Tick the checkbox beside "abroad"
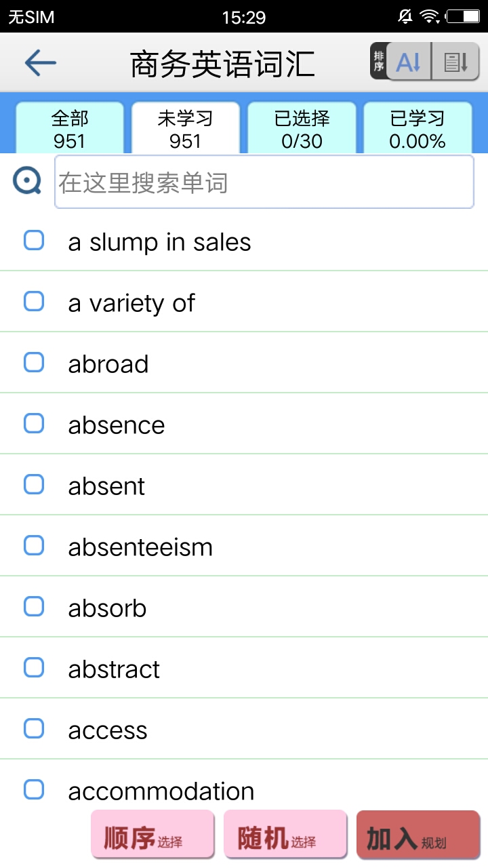The image size is (488, 868). coord(34,362)
